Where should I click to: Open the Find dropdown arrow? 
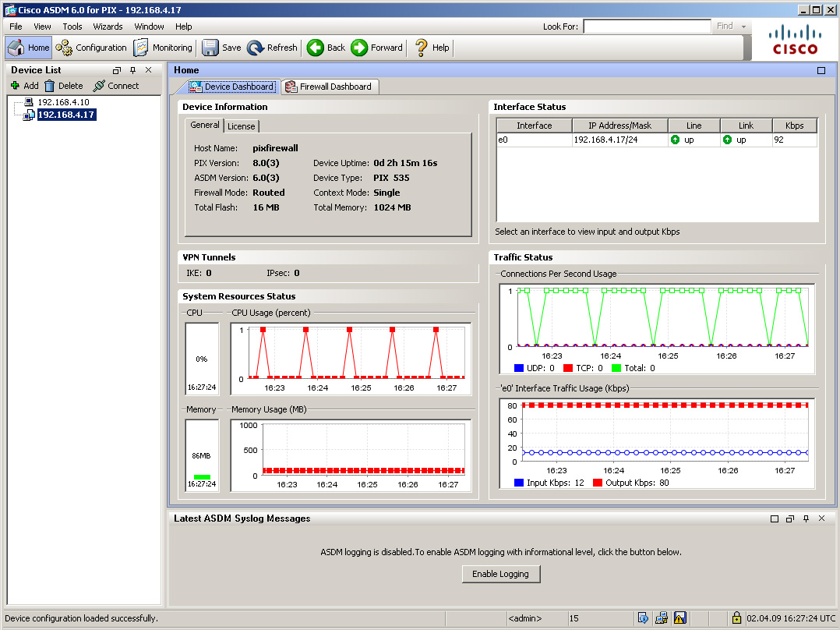[744, 27]
